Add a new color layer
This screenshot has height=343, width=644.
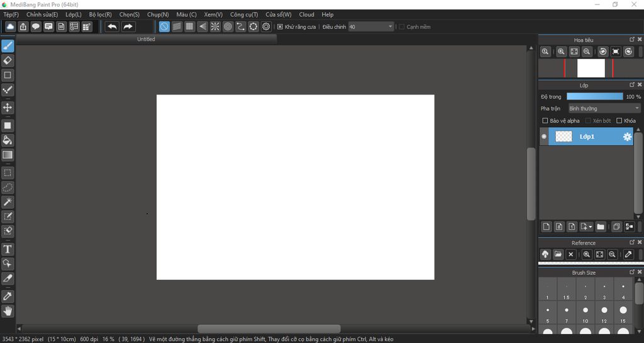[x=547, y=227]
